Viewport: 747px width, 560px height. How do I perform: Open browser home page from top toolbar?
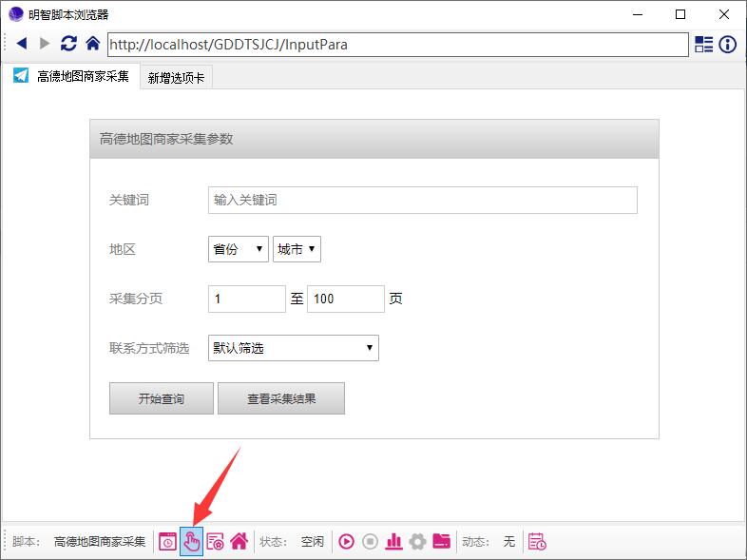93,44
